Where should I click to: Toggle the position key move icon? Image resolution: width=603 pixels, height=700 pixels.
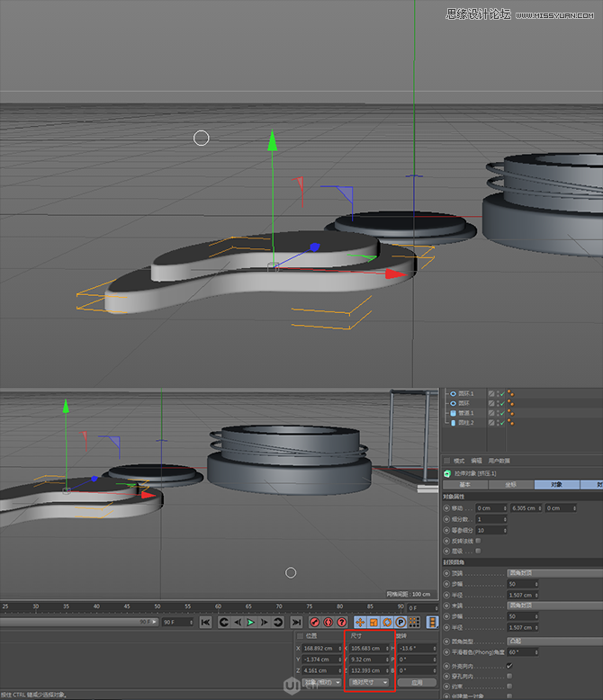point(360,622)
